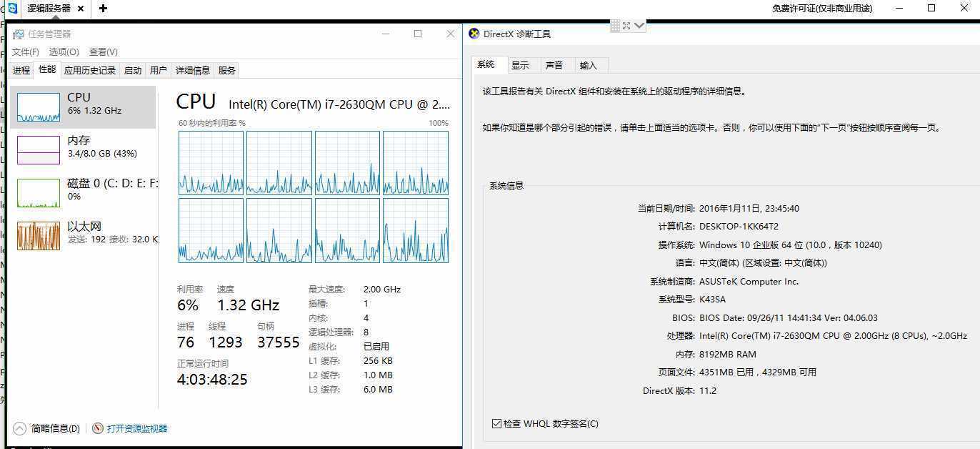Image resolution: width=980 pixels, height=449 pixels.
Task: Switch to the 进程 tab
Action: pos(21,70)
